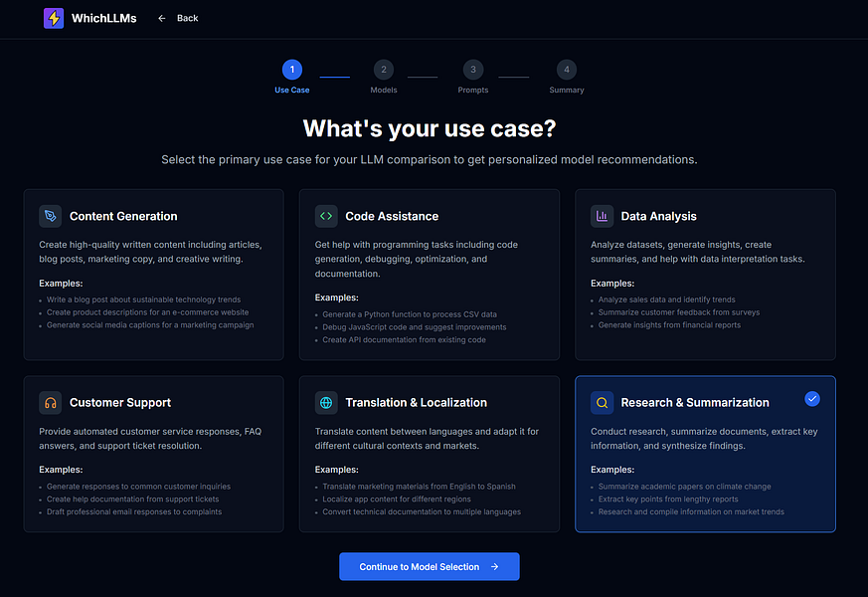Deselect the blue checkmark on Research & Summarization
This screenshot has height=597, width=868.
812,398
